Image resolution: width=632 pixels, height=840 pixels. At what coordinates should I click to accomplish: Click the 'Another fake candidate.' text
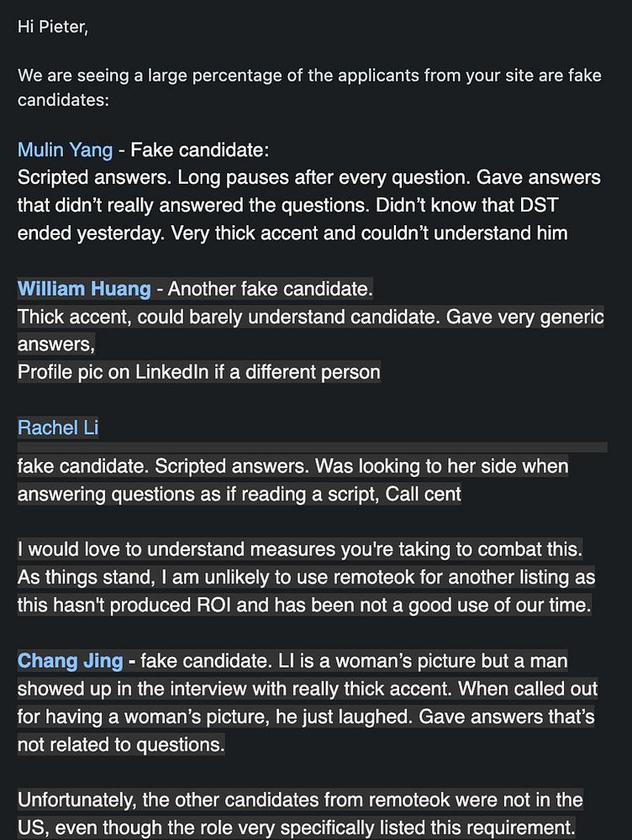pyautogui.click(x=270, y=289)
